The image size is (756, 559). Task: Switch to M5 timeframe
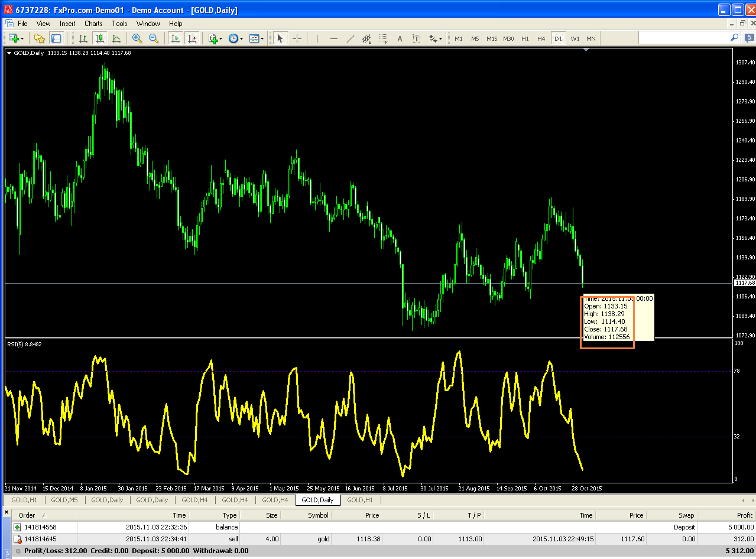click(475, 38)
